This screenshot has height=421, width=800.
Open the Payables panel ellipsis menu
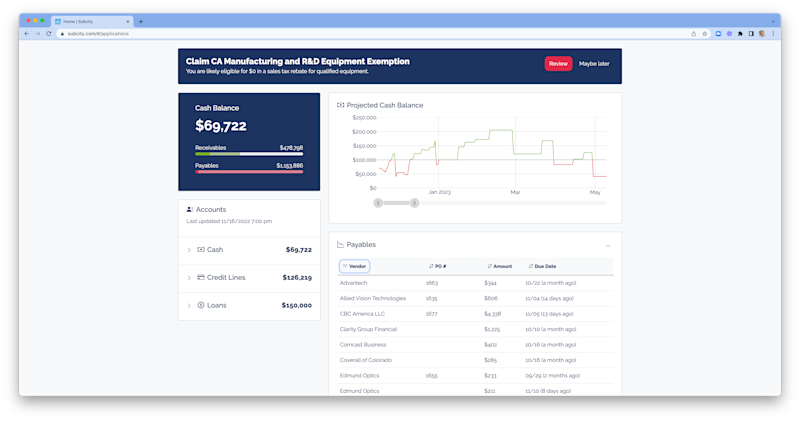[608, 246]
